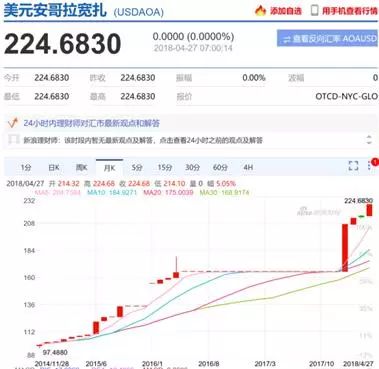Click the MA30 168.9174 legend label
The image size is (379, 369).
(x=224, y=192)
